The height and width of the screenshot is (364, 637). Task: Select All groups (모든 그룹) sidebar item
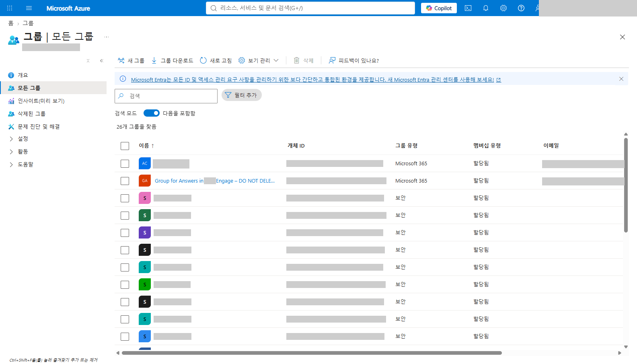click(53, 88)
